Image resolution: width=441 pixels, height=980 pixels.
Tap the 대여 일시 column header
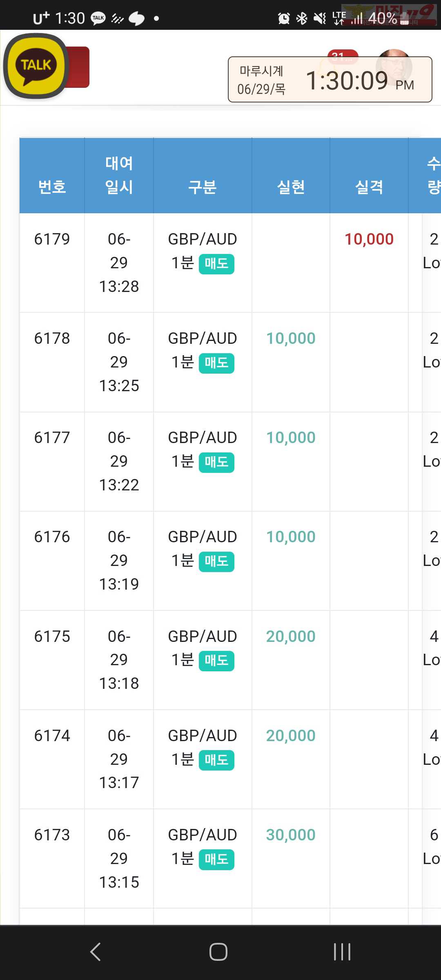(119, 175)
